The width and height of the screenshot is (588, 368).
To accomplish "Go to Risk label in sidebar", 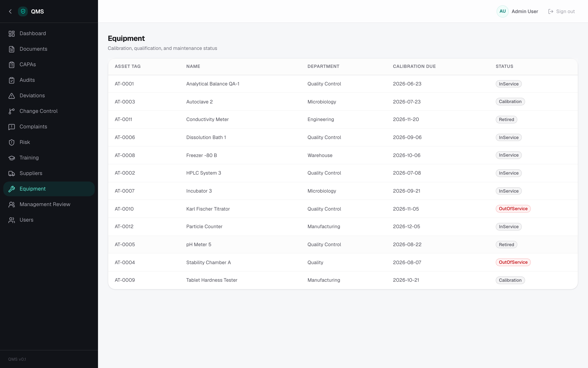I will click(25, 142).
